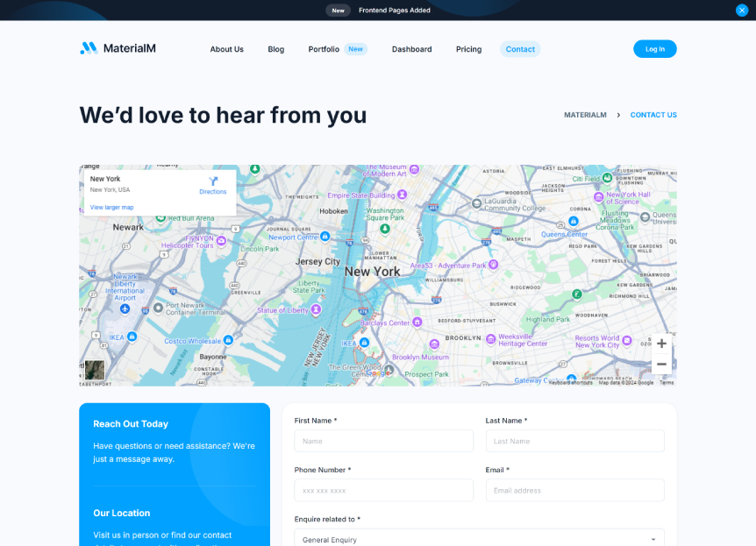Viewport: 756px width, 546px height.
Task: Open the About Us menu item
Action: [x=226, y=49]
